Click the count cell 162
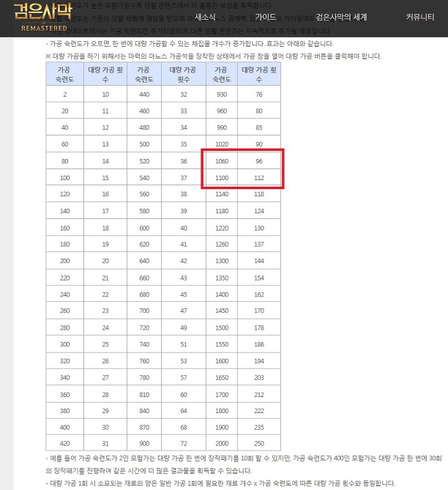448x490 pixels. [259, 294]
